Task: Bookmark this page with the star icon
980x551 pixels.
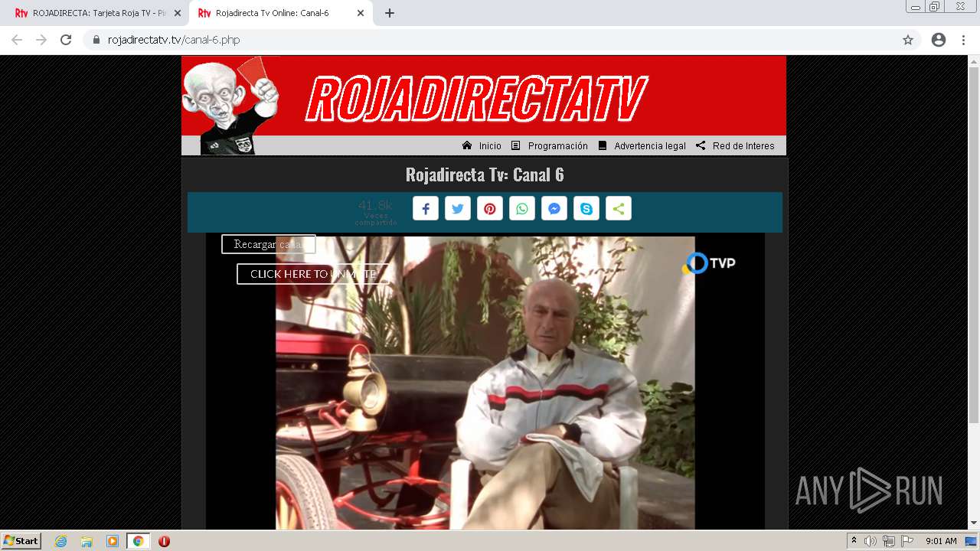Action: 908,40
